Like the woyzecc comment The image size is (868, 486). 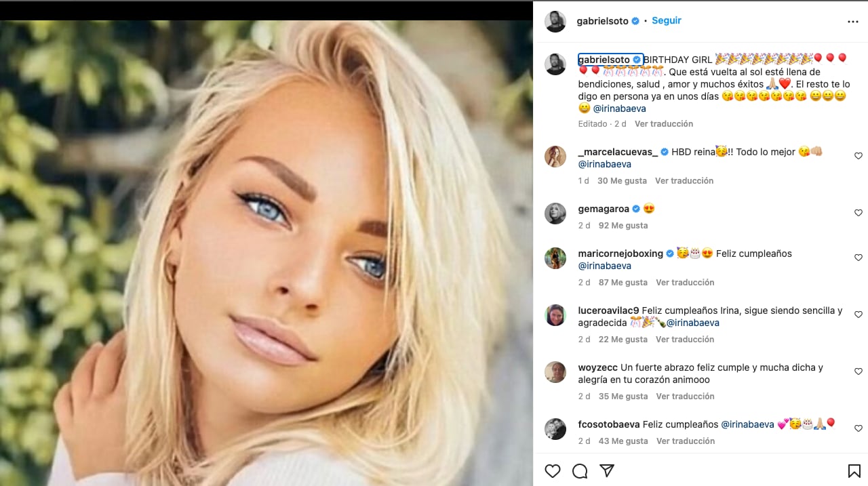coord(858,371)
